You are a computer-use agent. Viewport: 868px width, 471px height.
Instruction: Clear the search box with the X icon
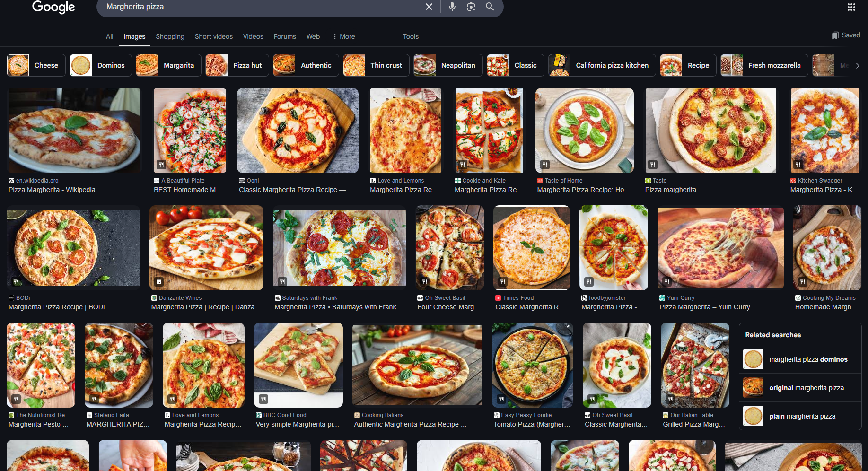(429, 7)
